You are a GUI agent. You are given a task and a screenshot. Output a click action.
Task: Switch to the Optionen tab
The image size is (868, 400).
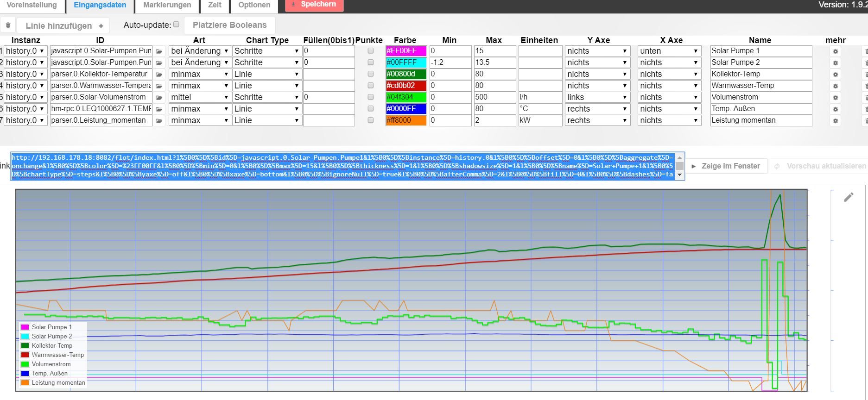(254, 5)
